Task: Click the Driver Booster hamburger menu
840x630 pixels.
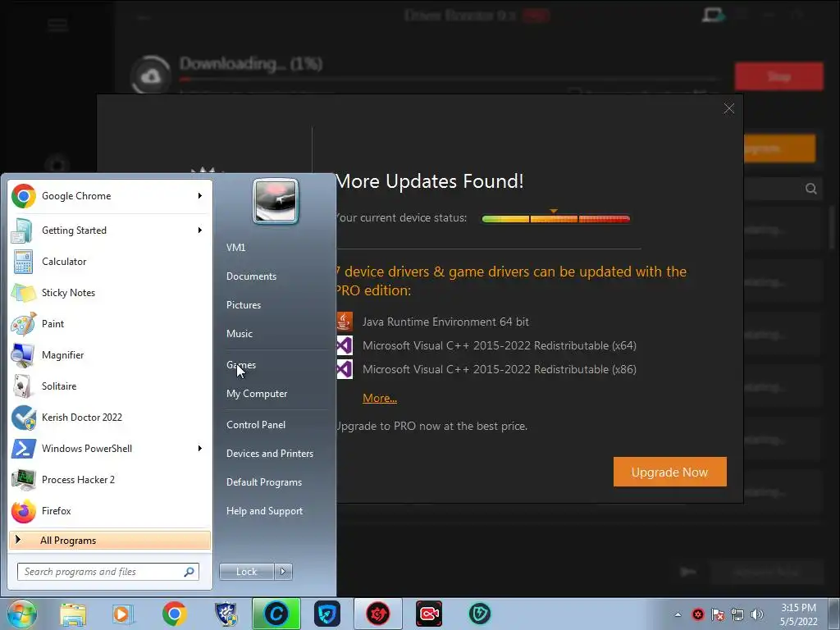Action: click(x=58, y=25)
